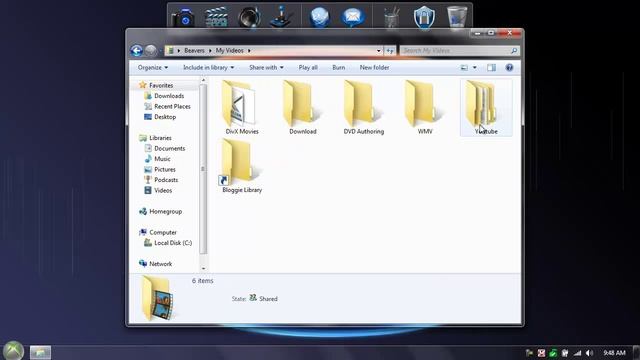Open Pictures library
Image resolution: width=640 pixels, height=360 pixels.
pyautogui.click(x=164, y=169)
